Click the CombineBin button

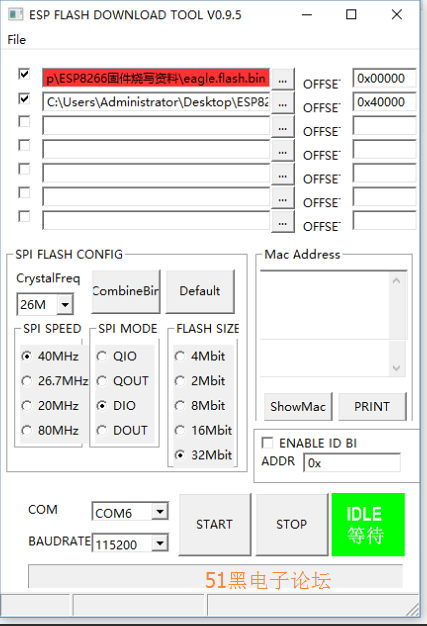pyautogui.click(x=126, y=291)
